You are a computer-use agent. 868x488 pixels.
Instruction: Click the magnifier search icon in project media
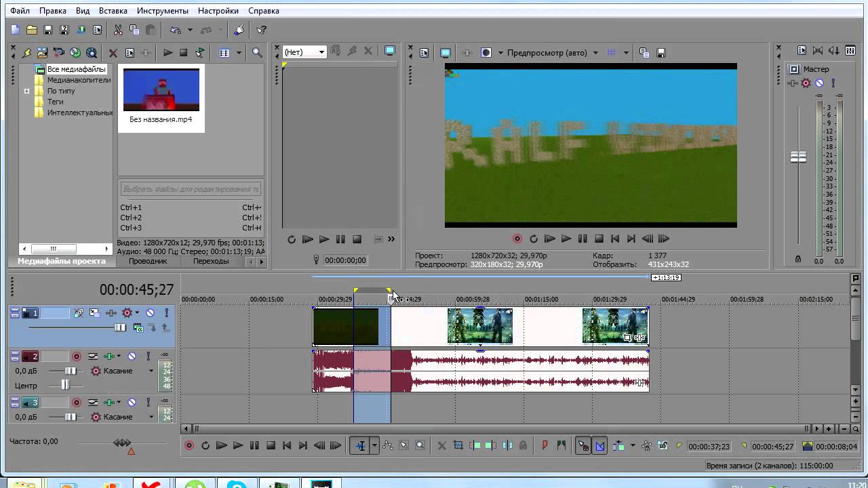click(x=257, y=52)
